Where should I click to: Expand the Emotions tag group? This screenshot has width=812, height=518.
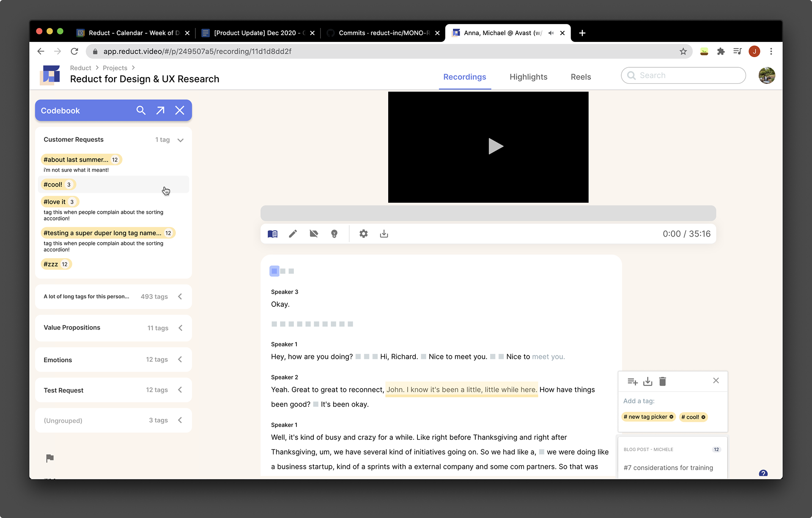point(180,359)
